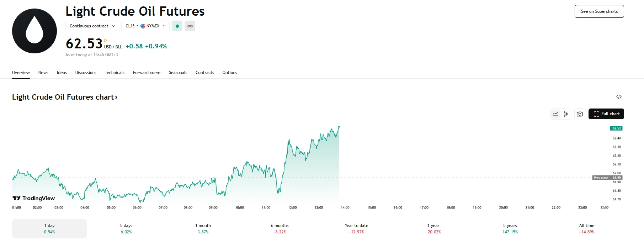Click the TradingView logo on the chart
The width and height of the screenshot is (644, 243).
[x=34, y=198]
